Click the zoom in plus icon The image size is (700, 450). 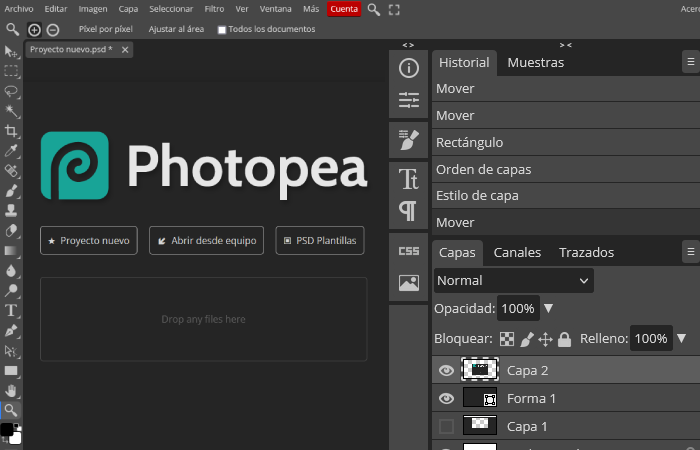coord(34,30)
